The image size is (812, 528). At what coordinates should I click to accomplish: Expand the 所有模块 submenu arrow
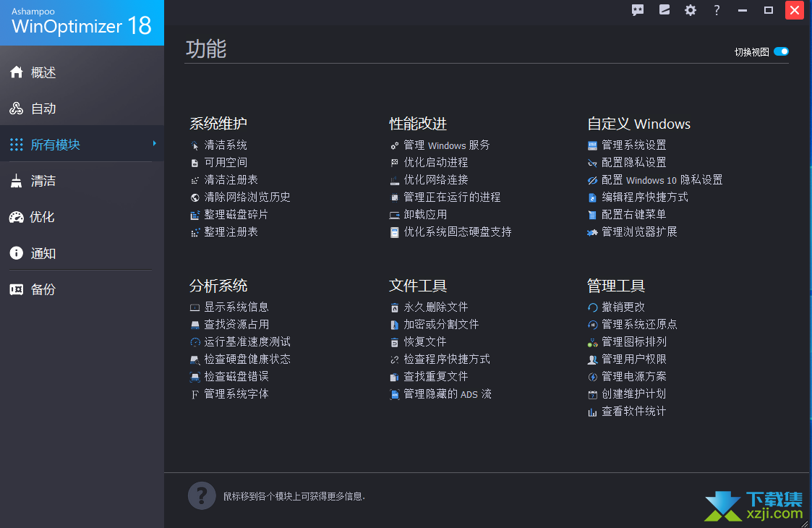coord(154,143)
